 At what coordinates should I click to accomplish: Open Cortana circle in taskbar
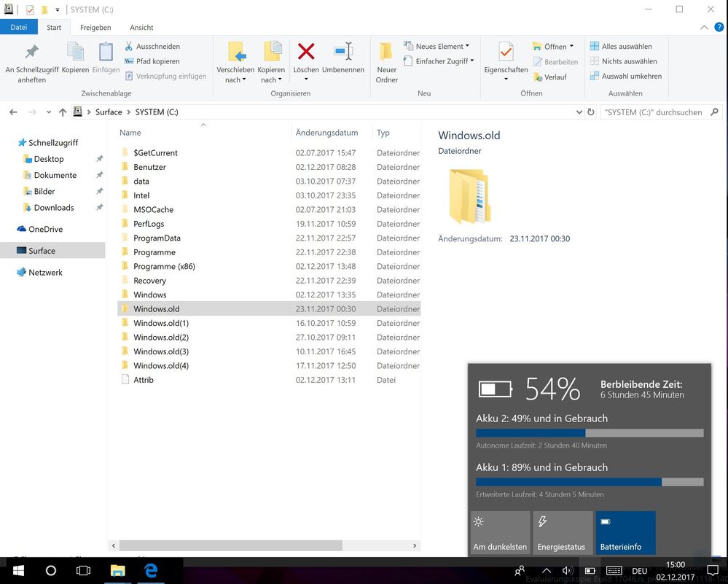(x=51, y=570)
